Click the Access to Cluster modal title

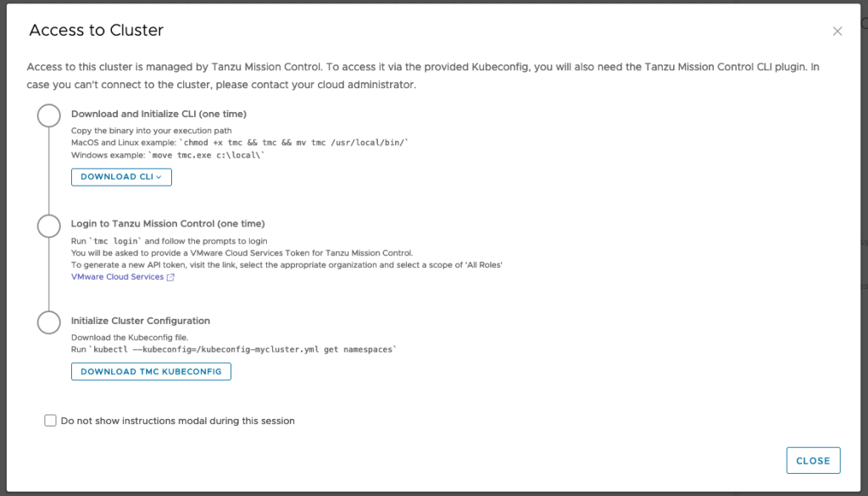96,31
